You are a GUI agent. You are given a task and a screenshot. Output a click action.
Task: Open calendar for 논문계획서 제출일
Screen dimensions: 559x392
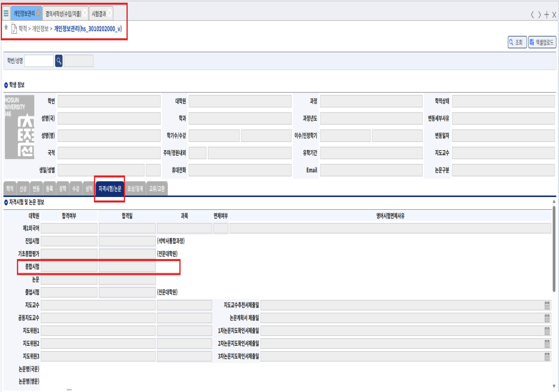pyautogui.click(x=547, y=318)
